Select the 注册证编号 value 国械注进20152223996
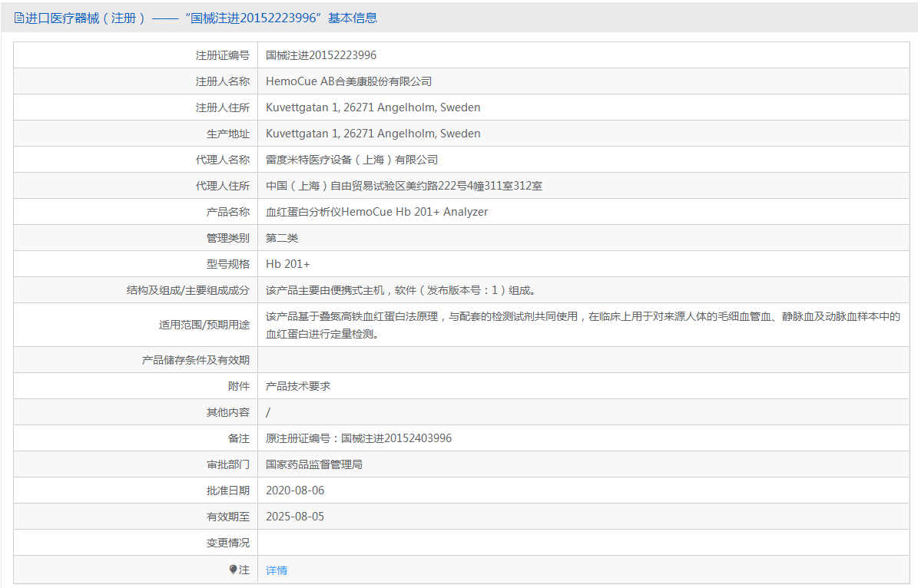The width and height of the screenshot is (918, 588). tap(321, 55)
